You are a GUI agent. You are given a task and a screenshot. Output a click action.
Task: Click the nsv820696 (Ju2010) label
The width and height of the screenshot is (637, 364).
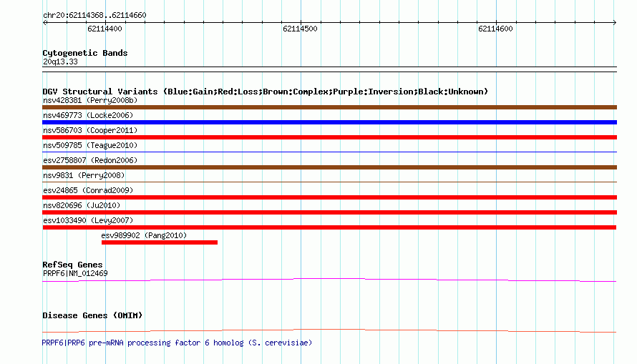pos(82,205)
